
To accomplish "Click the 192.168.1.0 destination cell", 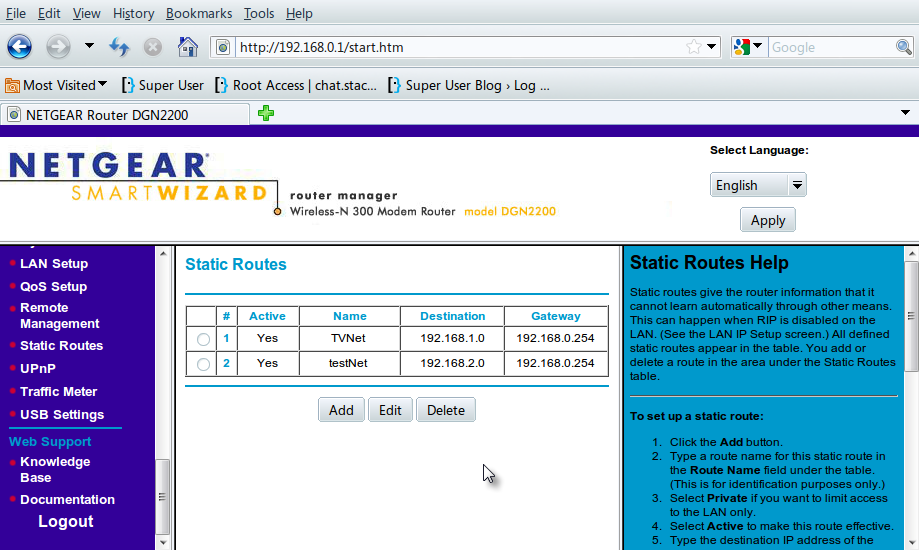I will [x=452, y=338].
